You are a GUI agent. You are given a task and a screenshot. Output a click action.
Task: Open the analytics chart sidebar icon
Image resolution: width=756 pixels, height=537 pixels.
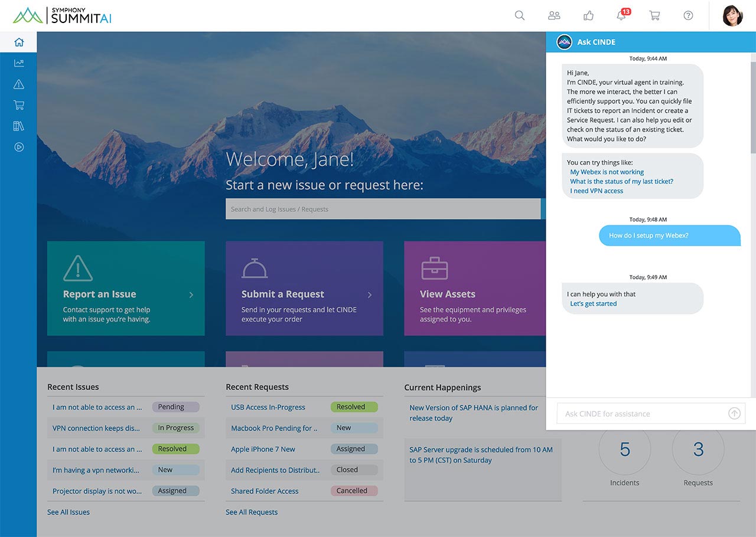(19, 63)
